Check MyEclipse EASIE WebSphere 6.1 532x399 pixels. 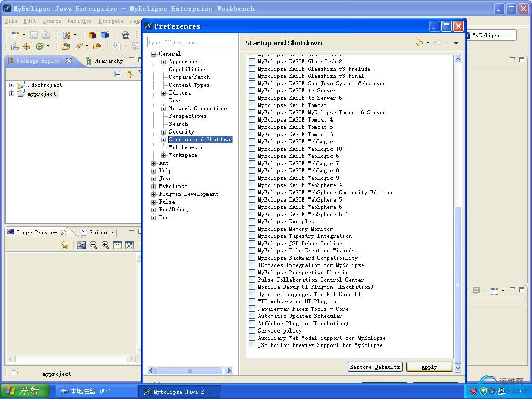tap(252, 214)
